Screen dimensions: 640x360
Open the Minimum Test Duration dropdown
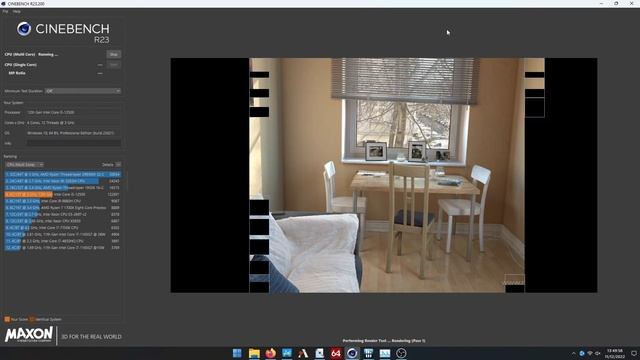click(83, 91)
